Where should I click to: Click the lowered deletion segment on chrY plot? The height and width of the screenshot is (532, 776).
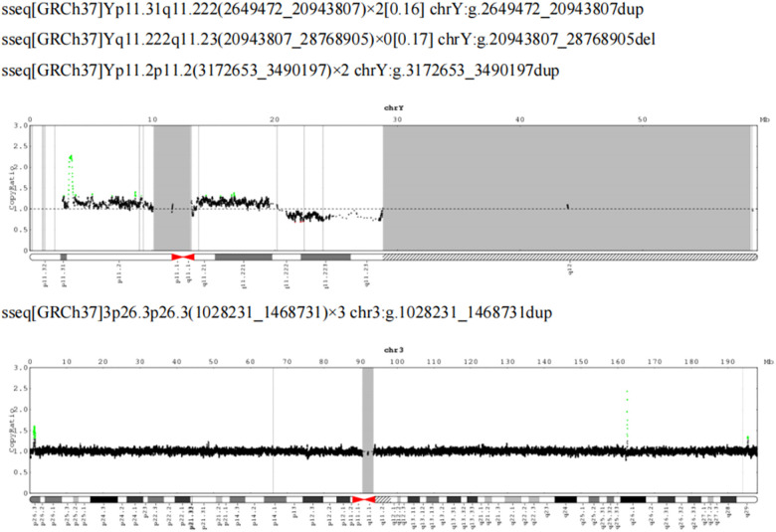point(331,216)
